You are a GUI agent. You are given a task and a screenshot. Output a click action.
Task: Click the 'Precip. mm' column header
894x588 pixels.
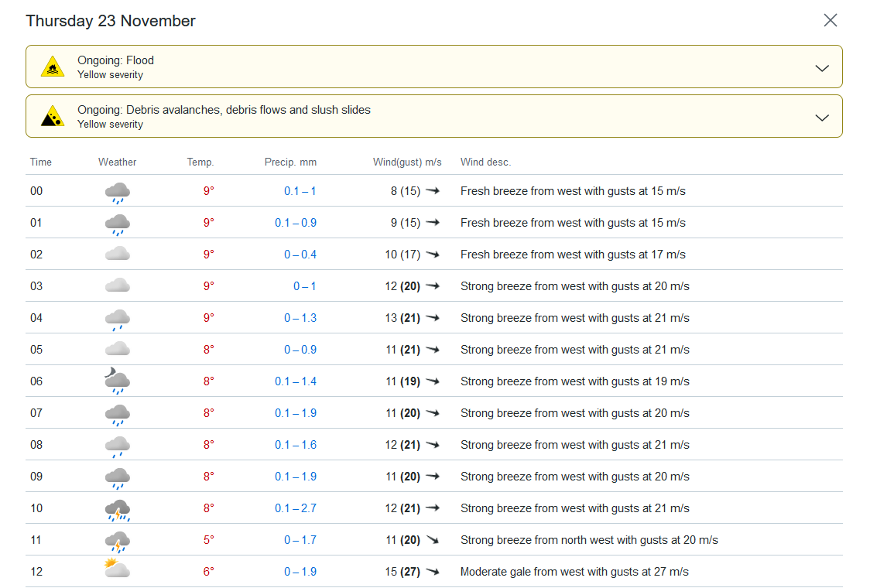tap(290, 162)
